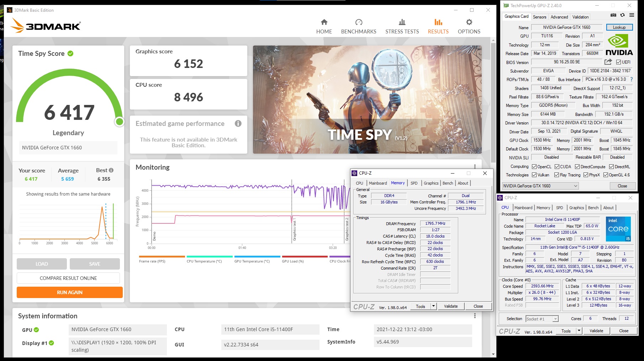Open the 3DMark HOME section
644x361 pixels.
coord(324,27)
